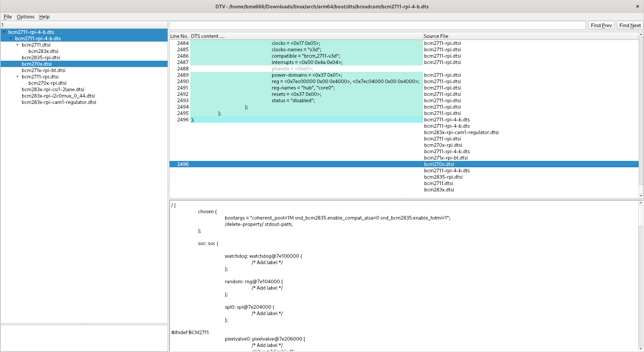This screenshot has width=644, height=352.
Task: Select line 2486 compatible row
Action: pos(404,56)
